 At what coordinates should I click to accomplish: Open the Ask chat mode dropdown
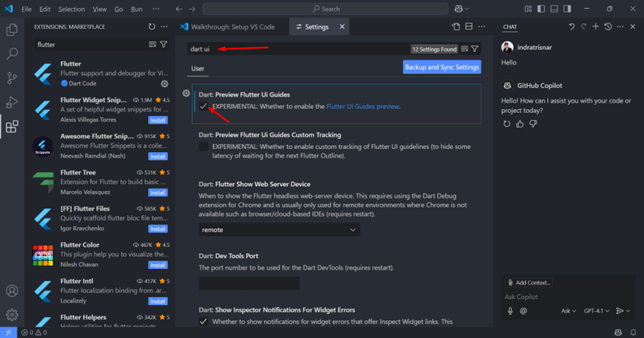(569, 311)
